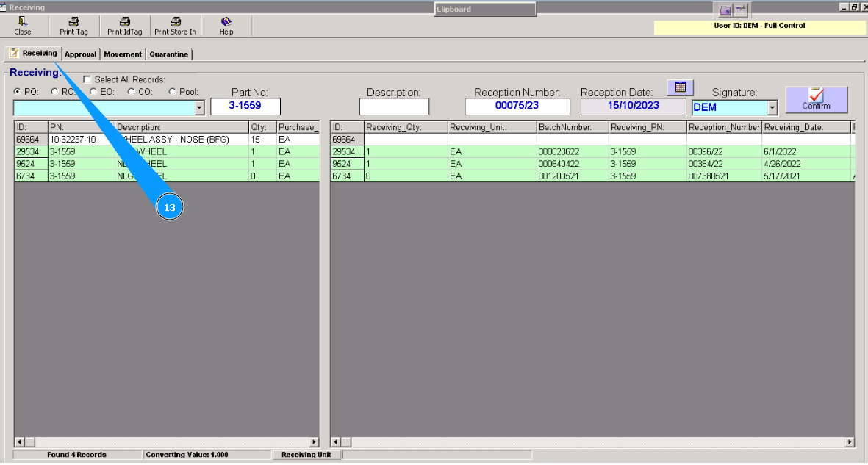Image resolution: width=868 pixels, height=465 pixels.
Task: Select the EO radio button
Action: (x=93, y=92)
